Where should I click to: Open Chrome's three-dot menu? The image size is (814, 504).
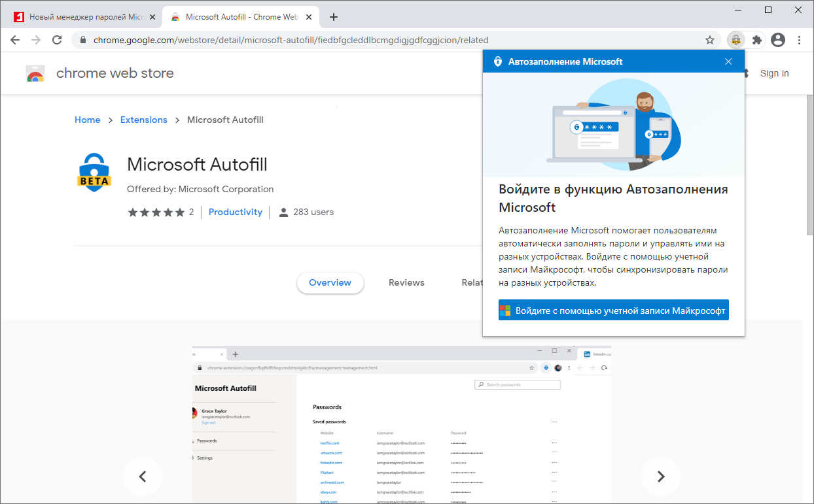click(799, 40)
